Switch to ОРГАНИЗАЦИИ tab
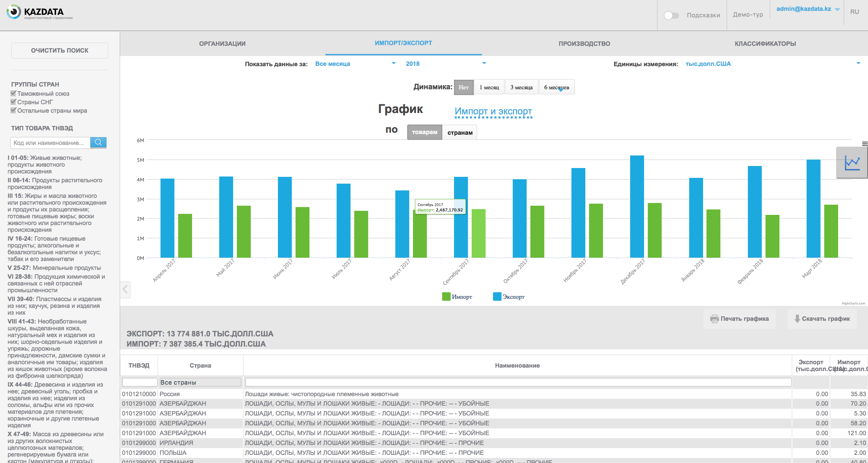868x463 pixels. point(222,43)
